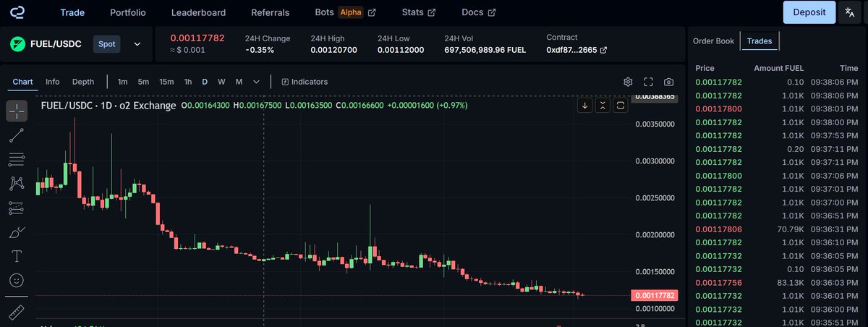The width and height of the screenshot is (868, 327).
Task: Select the brush drawing tool
Action: 17,232
